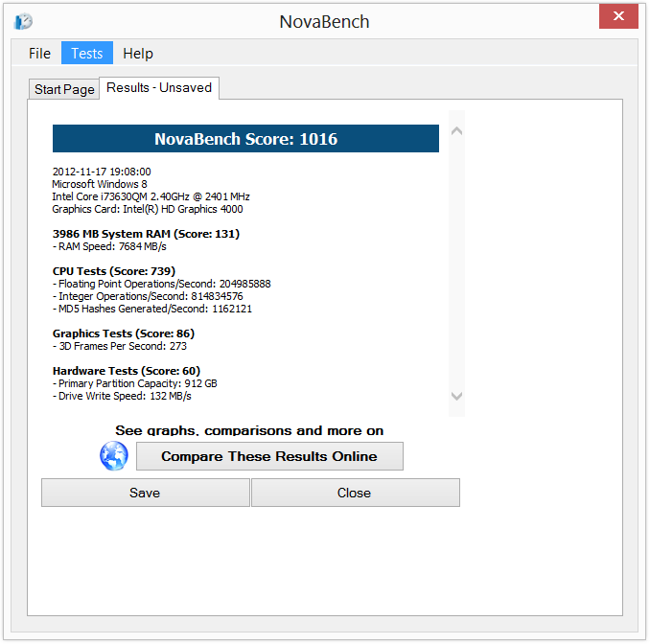This screenshot has height=644, width=650.
Task: Click the NovaBench Score: 1016 banner
Action: [x=245, y=138]
